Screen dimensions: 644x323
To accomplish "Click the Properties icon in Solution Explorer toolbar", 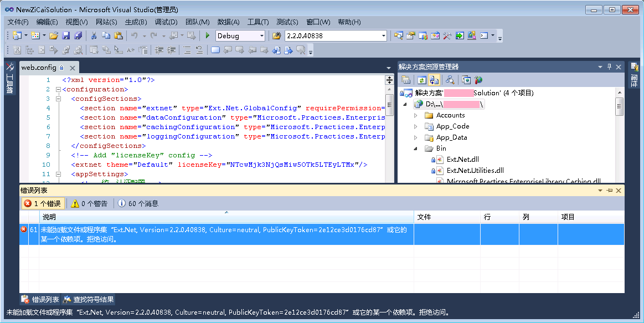I will point(406,80).
